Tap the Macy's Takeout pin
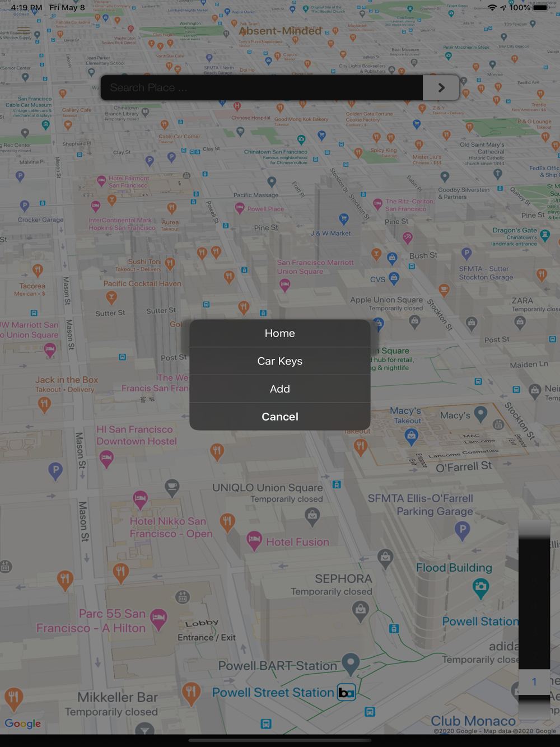The image size is (560, 747). (x=412, y=436)
